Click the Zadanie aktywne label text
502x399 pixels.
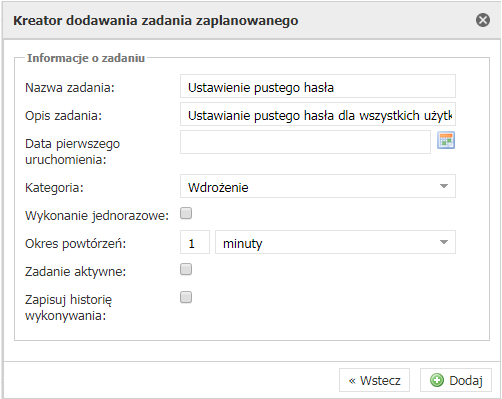click(76, 272)
